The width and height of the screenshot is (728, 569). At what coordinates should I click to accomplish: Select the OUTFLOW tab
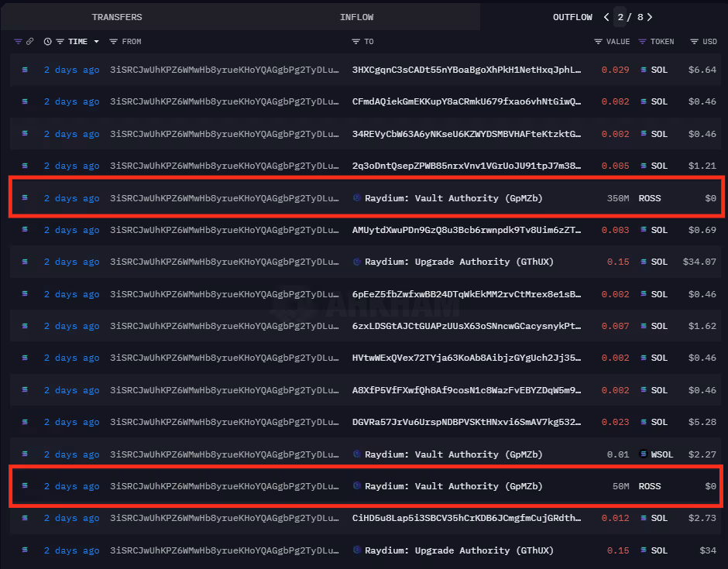tap(572, 17)
